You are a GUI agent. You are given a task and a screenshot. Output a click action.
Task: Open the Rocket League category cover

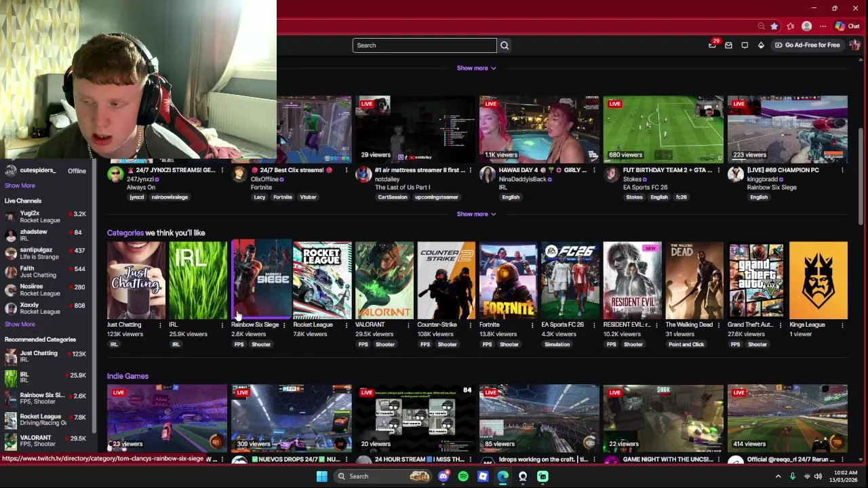click(x=322, y=279)
